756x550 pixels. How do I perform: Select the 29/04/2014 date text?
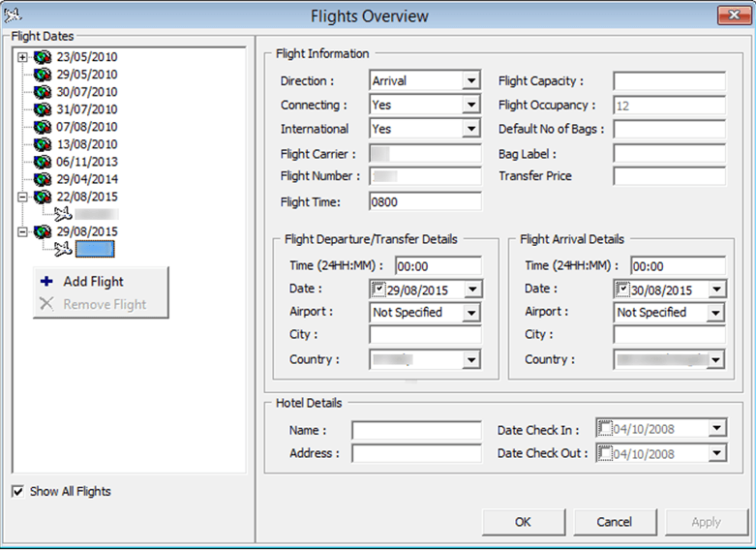[87, 179]
